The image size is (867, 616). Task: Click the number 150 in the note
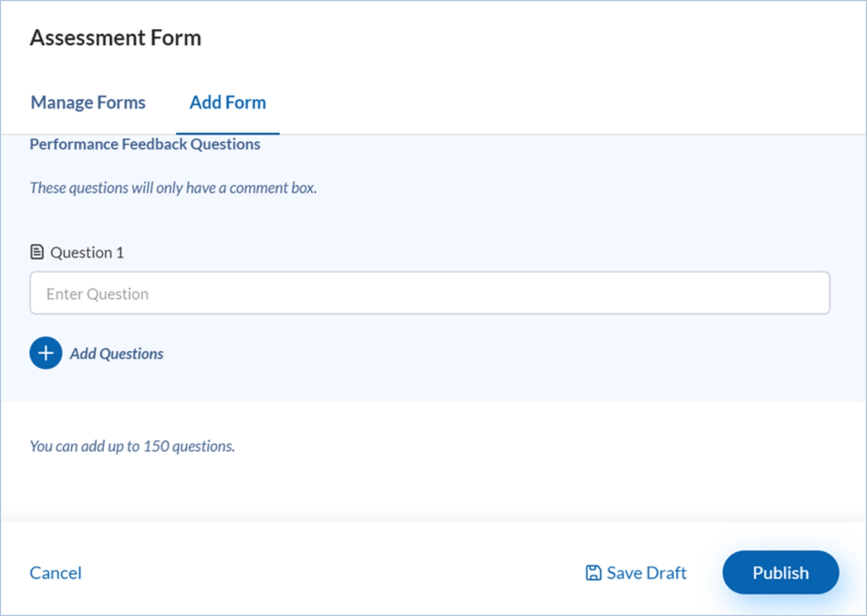coord(156,446)
